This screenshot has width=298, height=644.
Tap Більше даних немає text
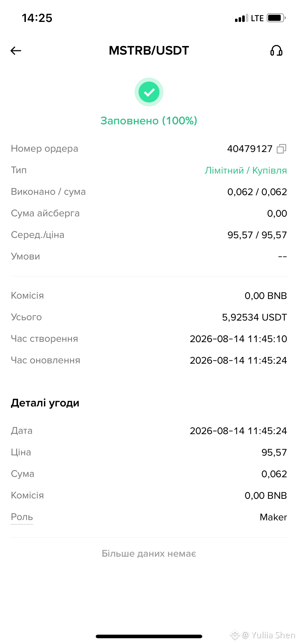click(149, 553)
